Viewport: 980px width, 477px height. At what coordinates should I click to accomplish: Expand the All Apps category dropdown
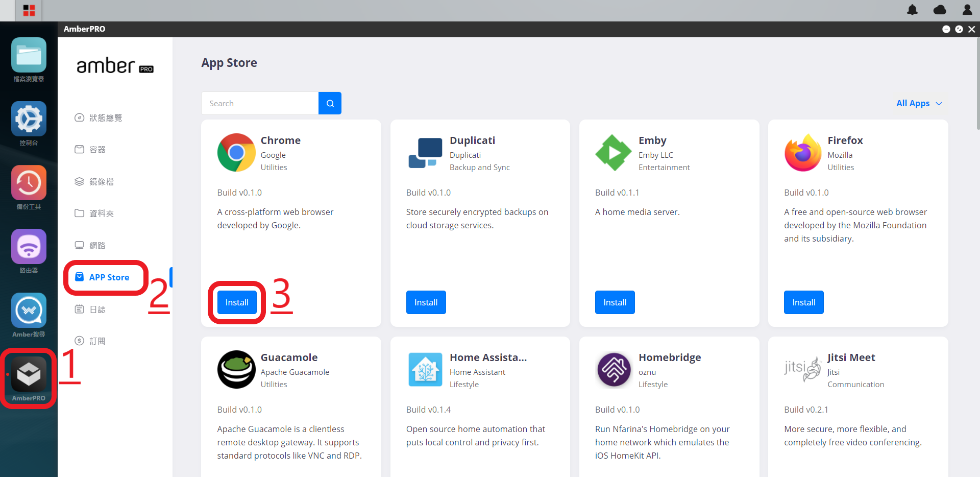coord(919,103)
